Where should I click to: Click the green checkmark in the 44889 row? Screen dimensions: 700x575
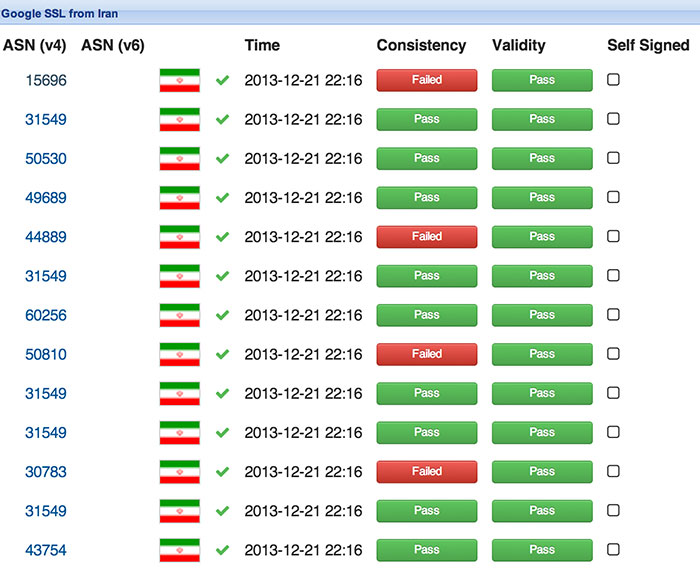click(x=222, y=237)
